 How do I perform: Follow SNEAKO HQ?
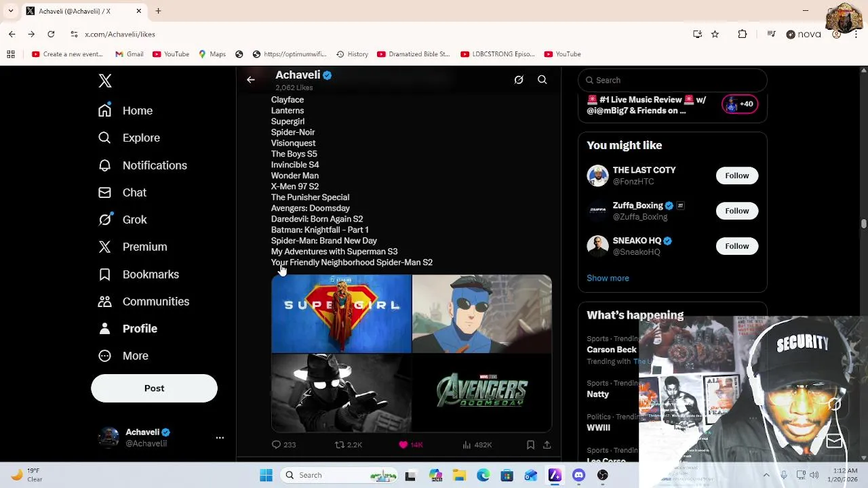(737, 246)
